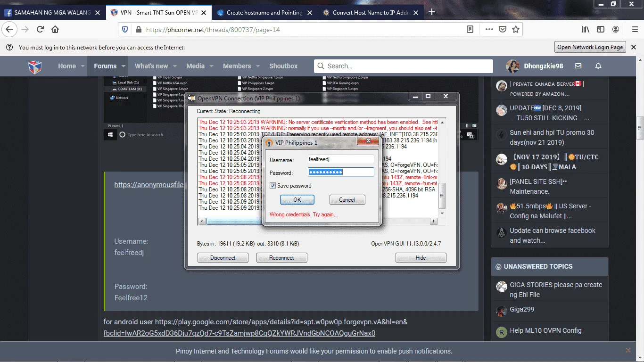Open the anonymousfile link in the post
This screenshot has width=644, height=362.
point(149,185)
